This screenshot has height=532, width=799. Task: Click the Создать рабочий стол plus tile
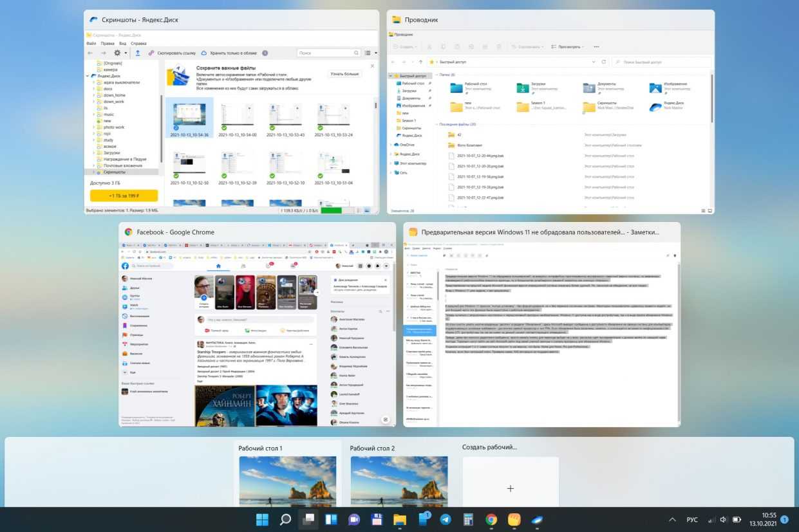click(511, 488)
